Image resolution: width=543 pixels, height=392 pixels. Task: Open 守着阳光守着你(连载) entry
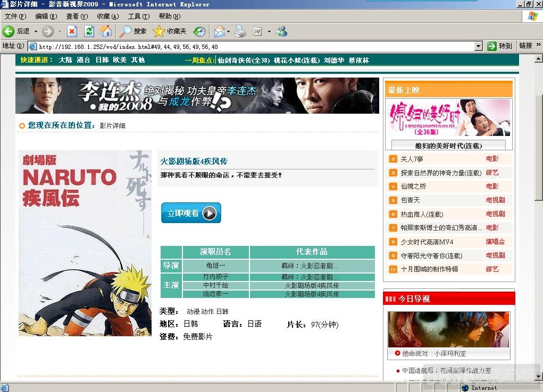point(431,255)
